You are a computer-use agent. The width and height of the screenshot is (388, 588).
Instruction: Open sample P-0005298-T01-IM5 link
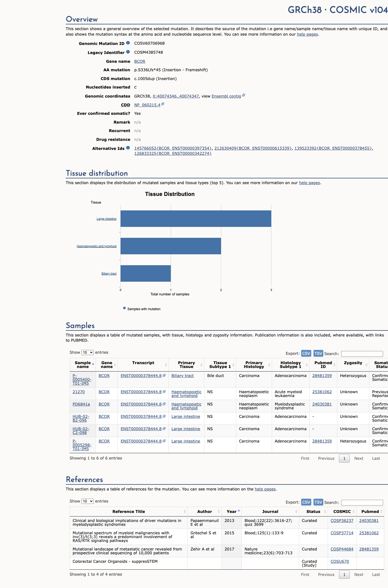pyautogui.click(x=82, y=445)
